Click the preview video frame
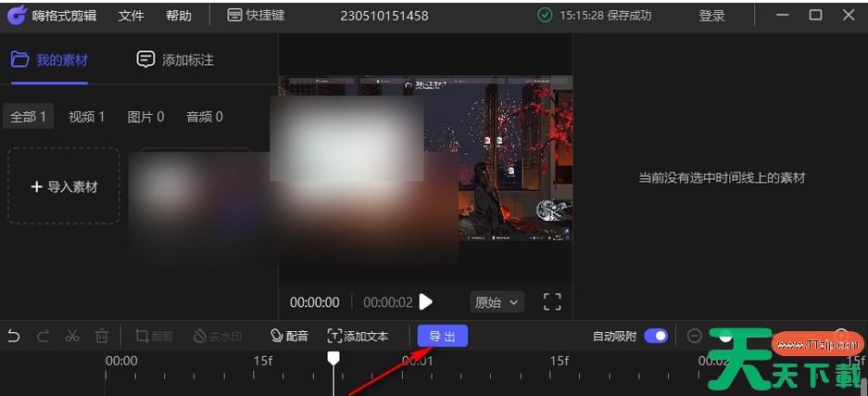 point(425,159)
